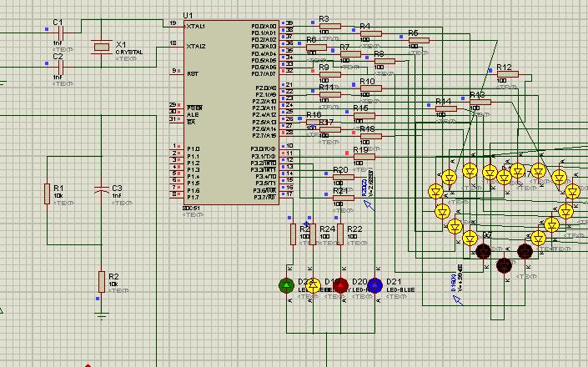Select capacitor C2 symbol

coord(62,68)
